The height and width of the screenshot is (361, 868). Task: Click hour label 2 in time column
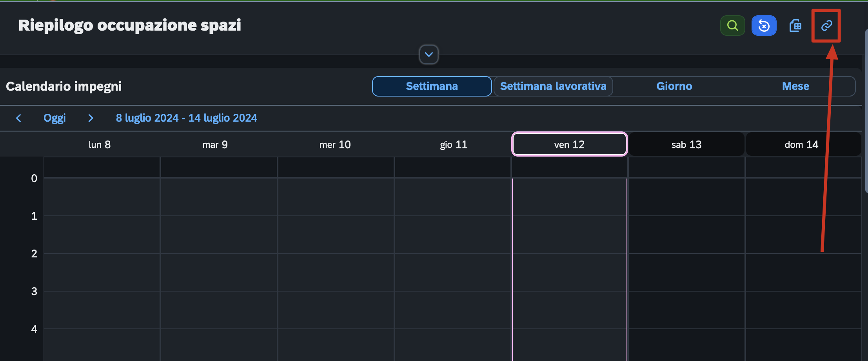pyautogui.click(x=34, y=254)
